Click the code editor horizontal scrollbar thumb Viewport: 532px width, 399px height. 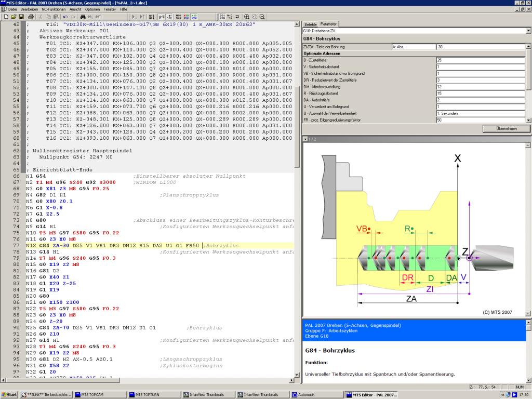(63, 380)
